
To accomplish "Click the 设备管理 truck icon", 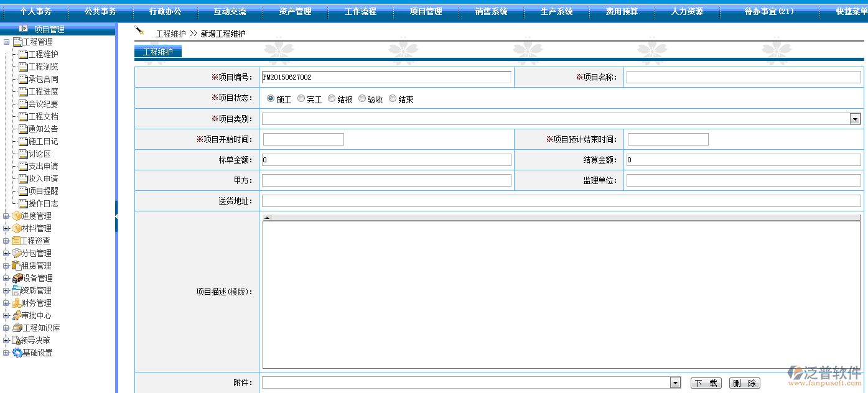I will coord(17,278).
